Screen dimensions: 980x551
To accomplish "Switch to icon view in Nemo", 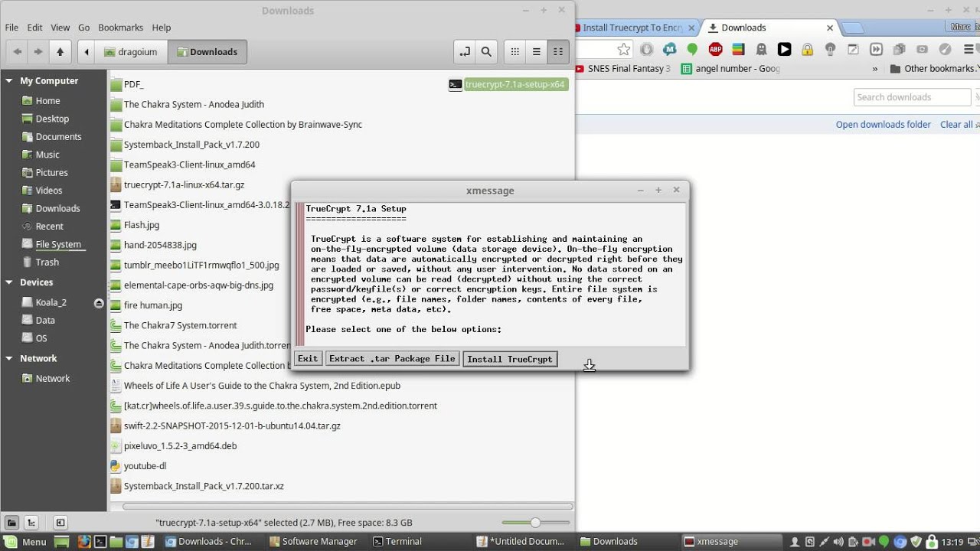I will 515,52.
